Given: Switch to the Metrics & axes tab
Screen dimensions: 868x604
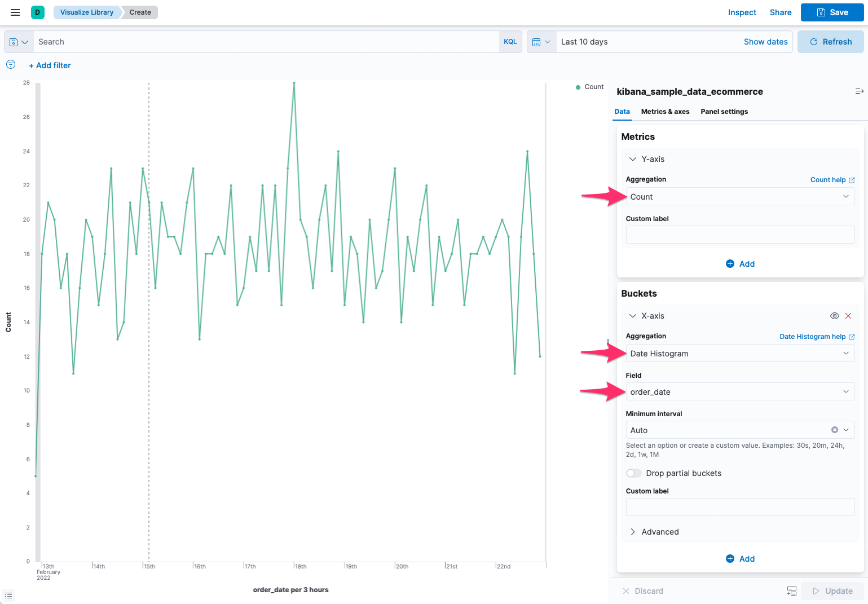Looking at the screenshot, I should point(665,112).
